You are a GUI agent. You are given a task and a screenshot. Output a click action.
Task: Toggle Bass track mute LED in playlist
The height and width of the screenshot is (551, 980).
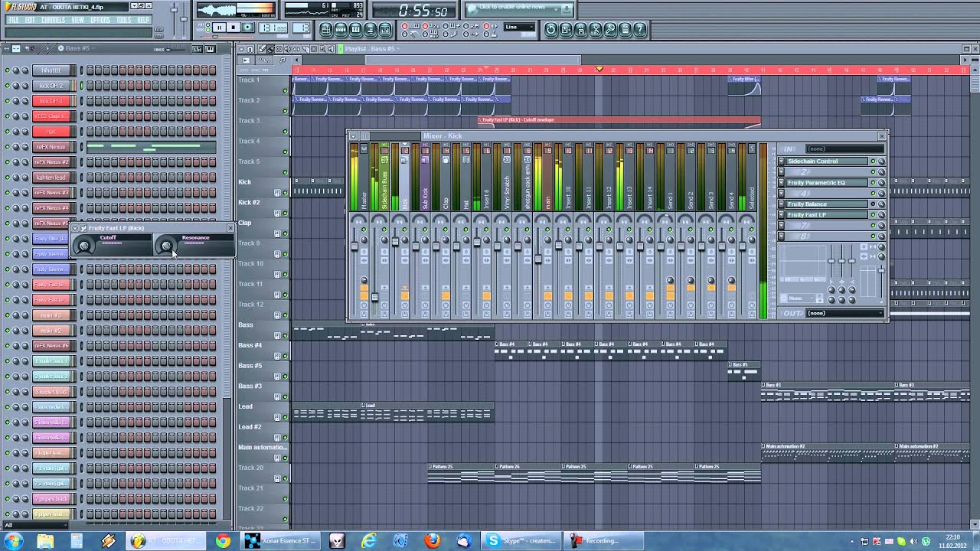pos(286,335)
